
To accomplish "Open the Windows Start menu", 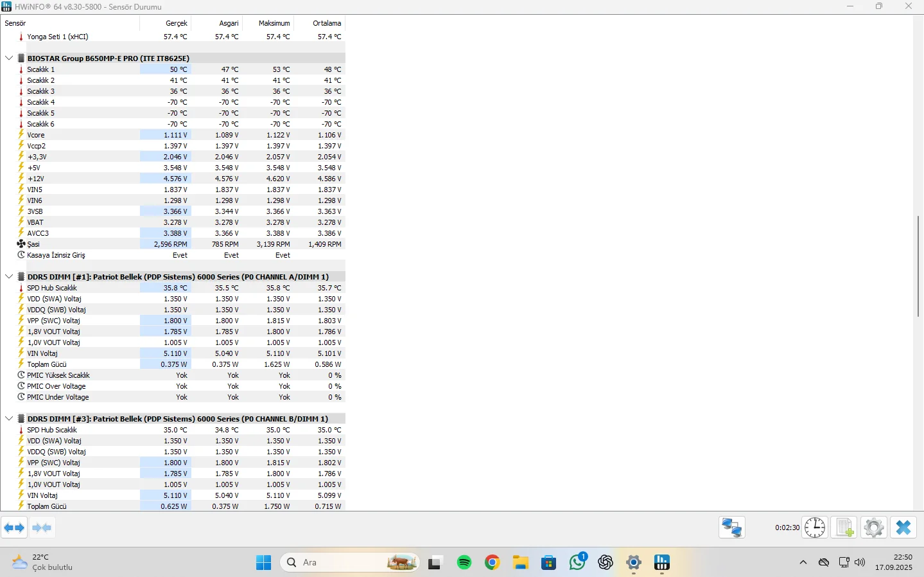I will (x=263, y=563).
